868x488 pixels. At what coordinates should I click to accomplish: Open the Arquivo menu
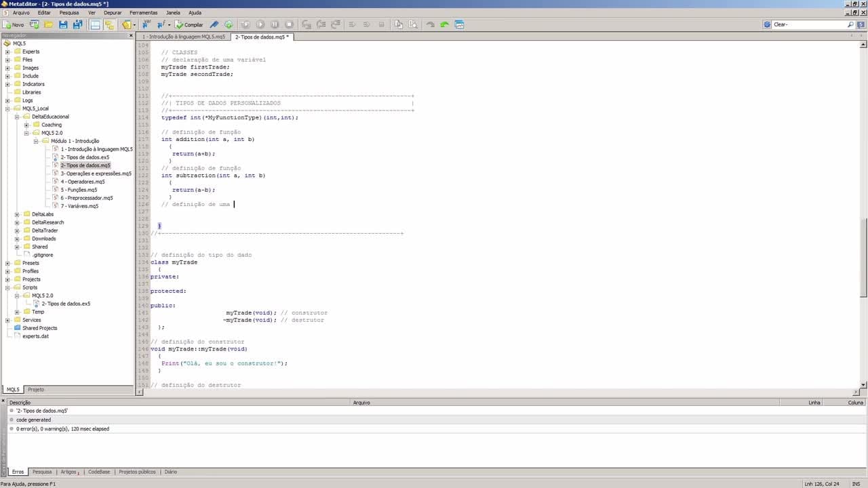click(21, 12)
